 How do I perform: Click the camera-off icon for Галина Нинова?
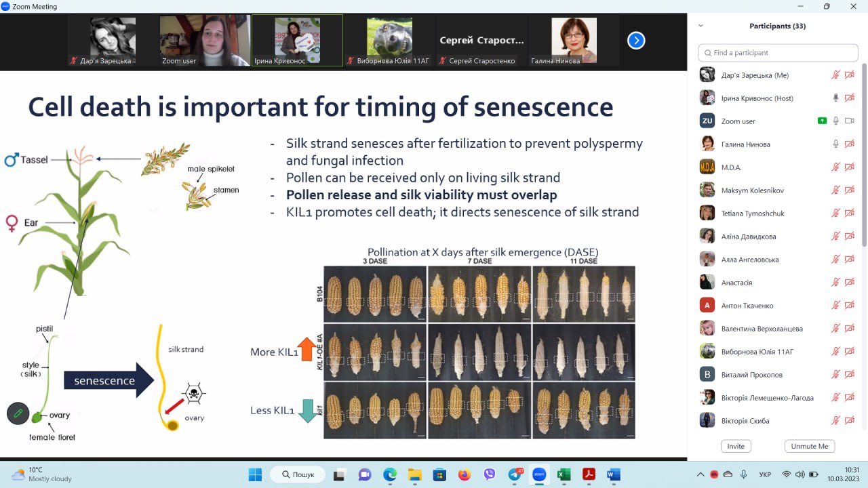click(850, 144)
